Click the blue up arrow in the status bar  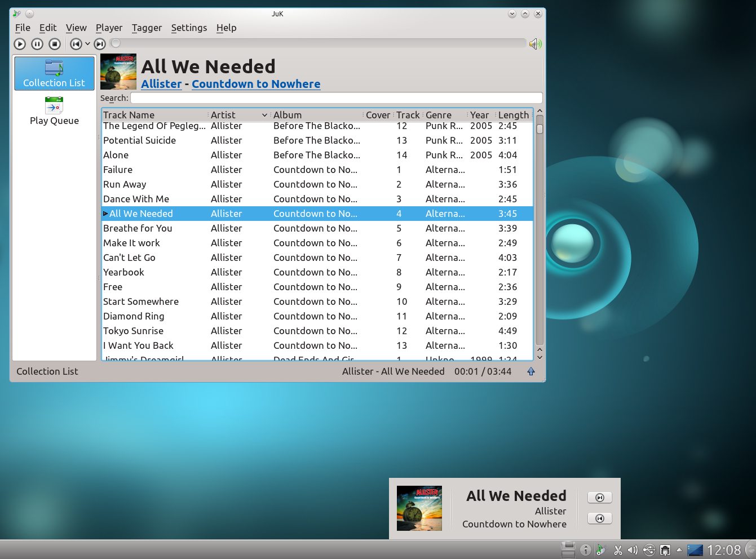[x=530, y=371]
